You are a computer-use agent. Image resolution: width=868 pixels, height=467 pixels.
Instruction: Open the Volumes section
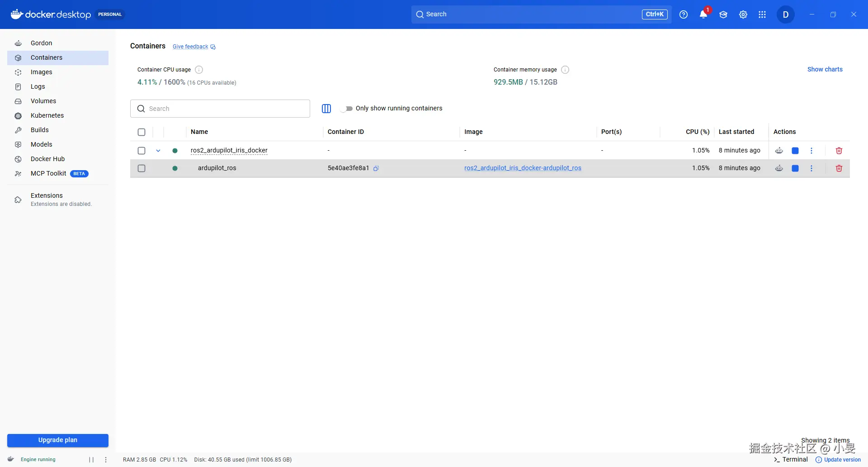coord(58,101)
